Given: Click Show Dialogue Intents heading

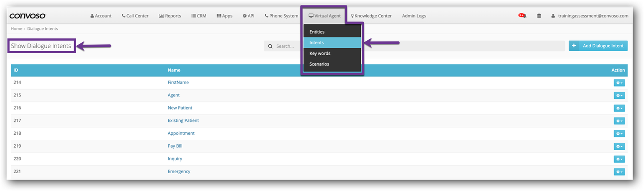Looking at the screenshot, I should [x=41, y=46].
